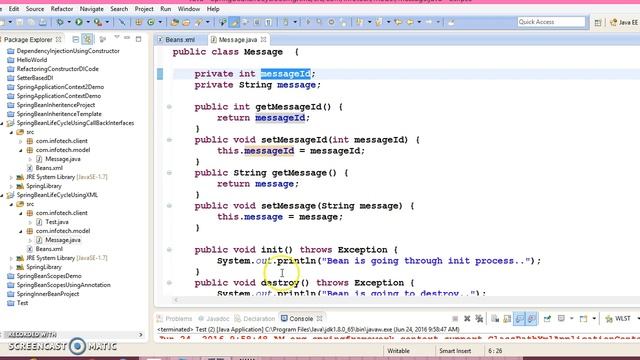Open dropdown next to Debug icon

[x=69, y=22]
